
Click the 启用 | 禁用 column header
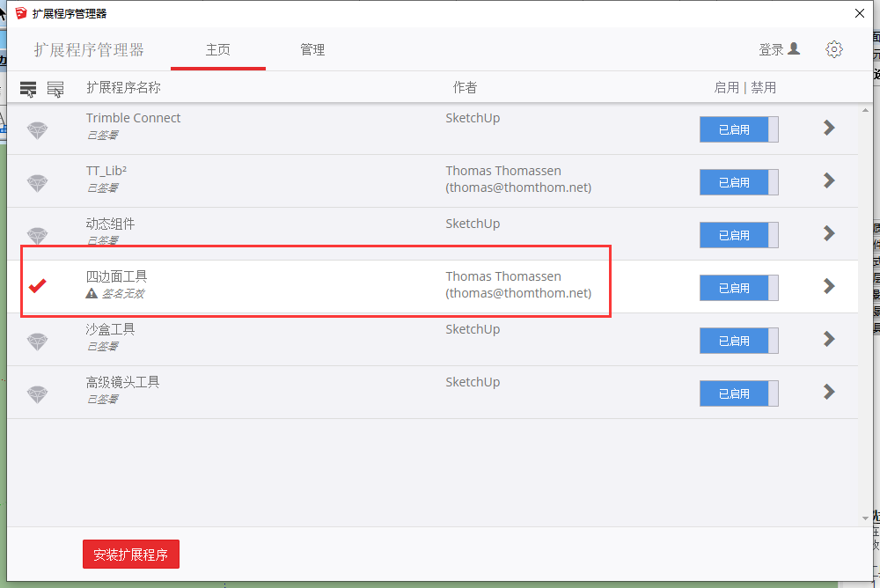tap(744, 88)
